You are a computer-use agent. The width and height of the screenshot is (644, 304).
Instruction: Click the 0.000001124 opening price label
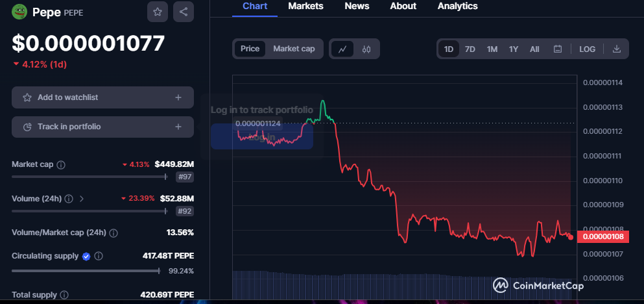(258, 123)
